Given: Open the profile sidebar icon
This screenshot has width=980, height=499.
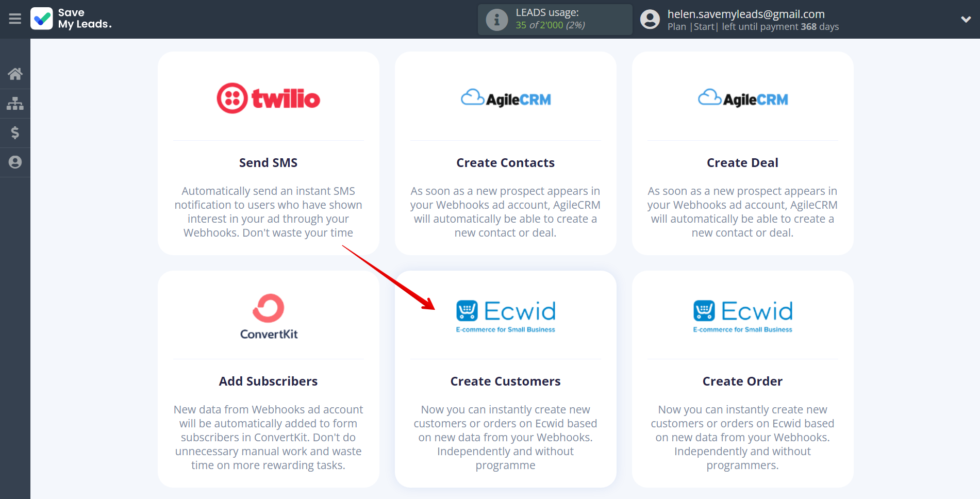Looking at the screenshot, I should tap(15, 162).
